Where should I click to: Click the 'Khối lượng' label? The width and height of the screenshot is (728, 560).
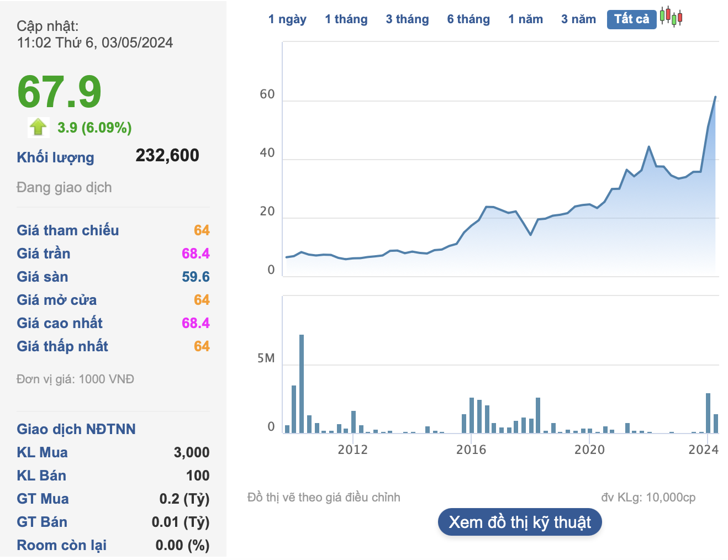[x=55, y=157]
